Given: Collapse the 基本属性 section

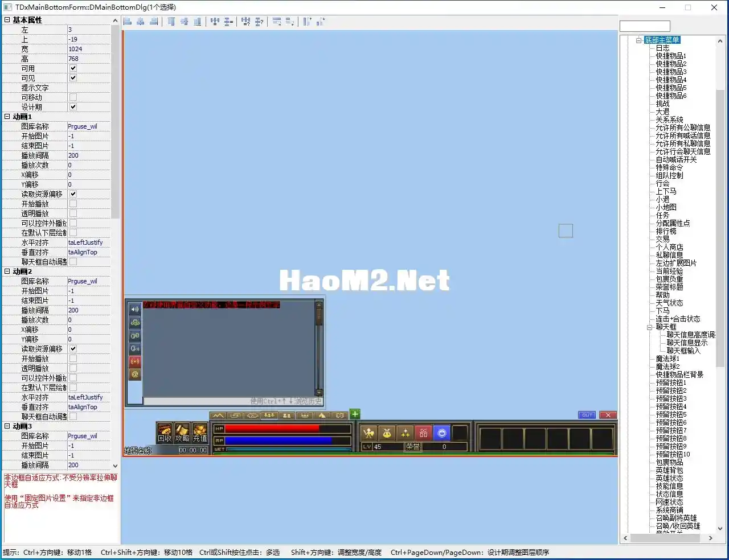Looking at the screenshot, I should pos(7,20).
